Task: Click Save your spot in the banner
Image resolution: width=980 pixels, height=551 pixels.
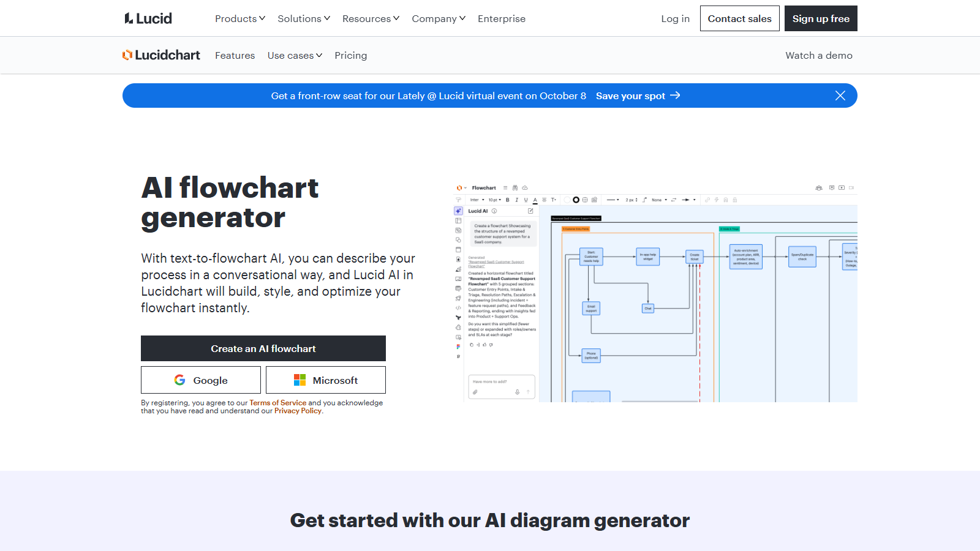Action: pos(638,96)
